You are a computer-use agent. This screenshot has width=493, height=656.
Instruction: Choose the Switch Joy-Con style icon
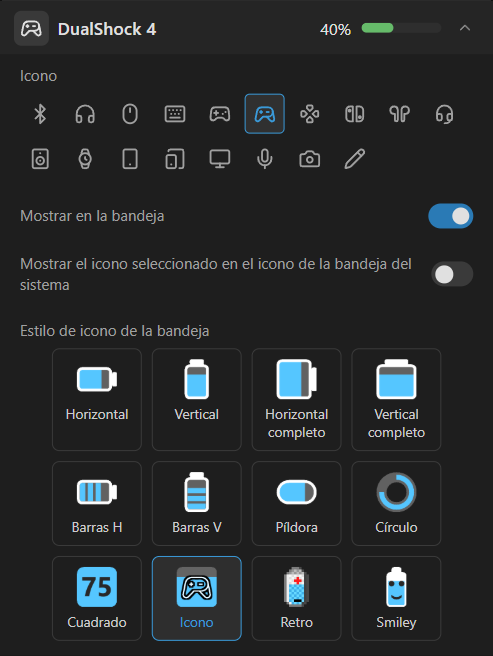[354, 114]
